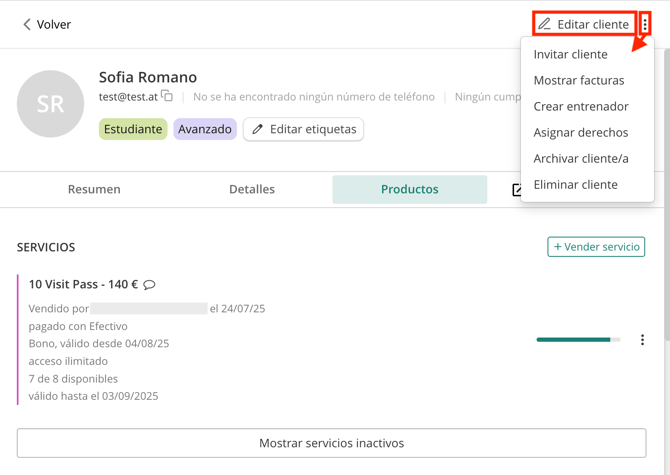Image resolution: width=670 pixels, height=475 pixels.
Task: Open the three-dot menu beside Editar cliente
Action: point(645,24)
